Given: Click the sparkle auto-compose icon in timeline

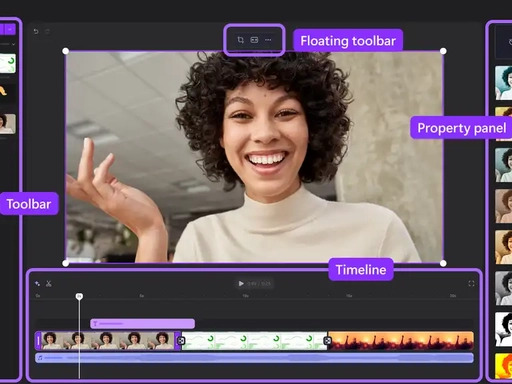Looking at the screenshot, I should [x=37, y=284].
